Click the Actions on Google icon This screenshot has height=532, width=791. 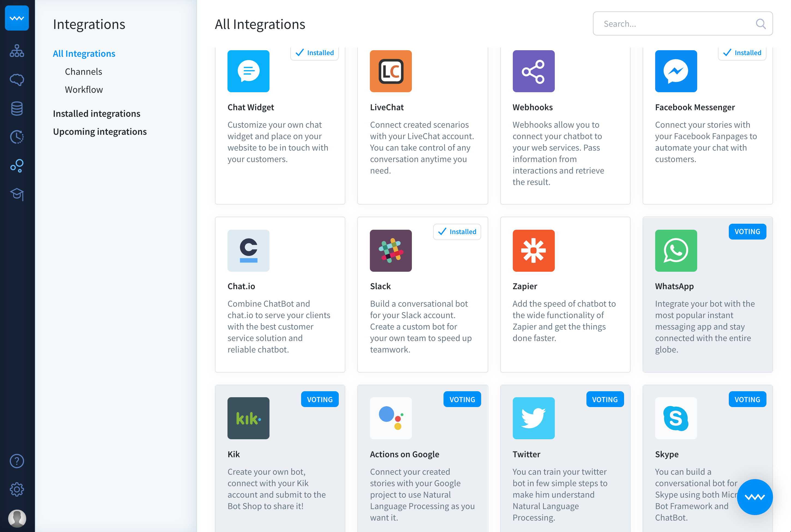pos(391,418)
